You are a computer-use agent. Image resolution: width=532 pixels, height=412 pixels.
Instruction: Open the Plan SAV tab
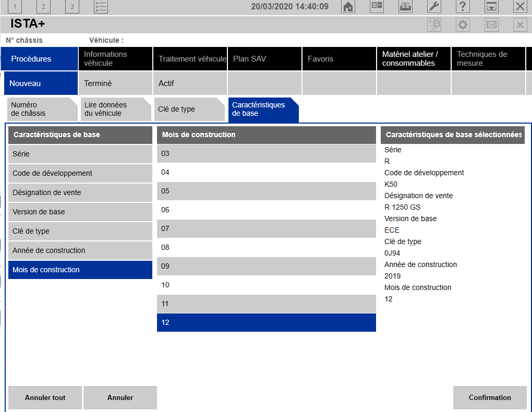tap(264, 59)
